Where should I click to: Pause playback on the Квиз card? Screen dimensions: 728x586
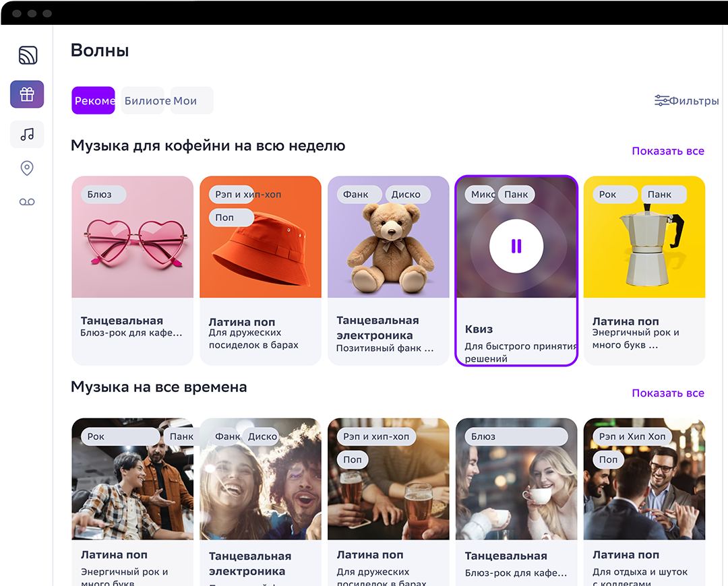click(x=516, y=246)
